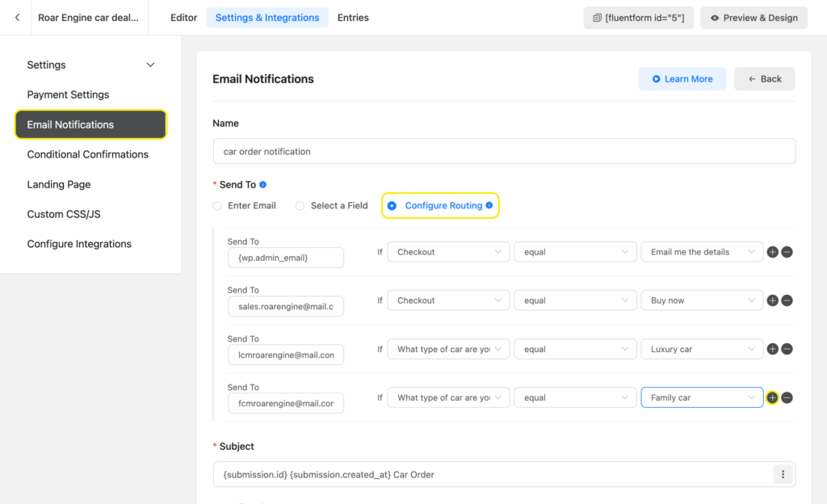This screenshot has height=504, width=827.
Task: Go back using the left chevron arrow
Action: coord(18,18)
